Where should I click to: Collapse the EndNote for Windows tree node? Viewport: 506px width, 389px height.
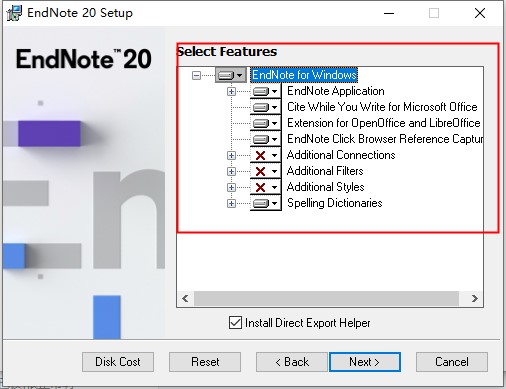point(196,75)
